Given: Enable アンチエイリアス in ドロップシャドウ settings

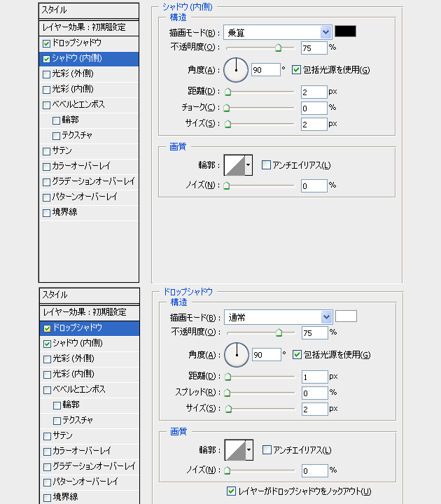Looking at the screenshot, I should click(267, 450).
